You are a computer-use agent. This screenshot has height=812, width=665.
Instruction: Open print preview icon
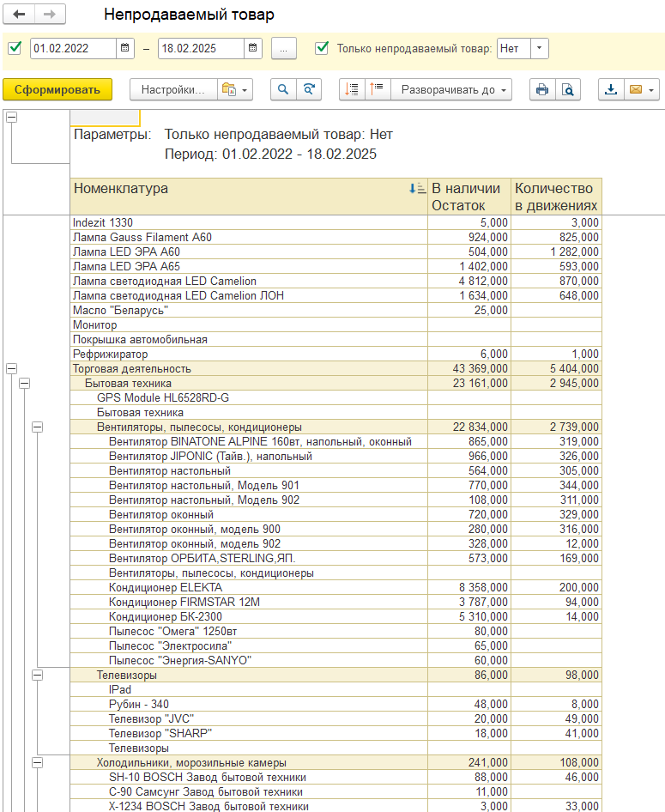click(567, 89)
